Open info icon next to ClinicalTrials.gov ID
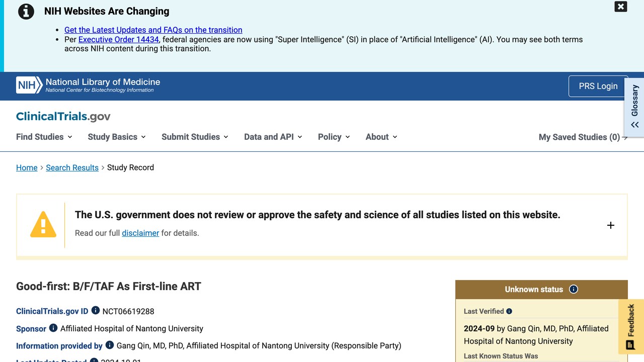 pos(96,311)
